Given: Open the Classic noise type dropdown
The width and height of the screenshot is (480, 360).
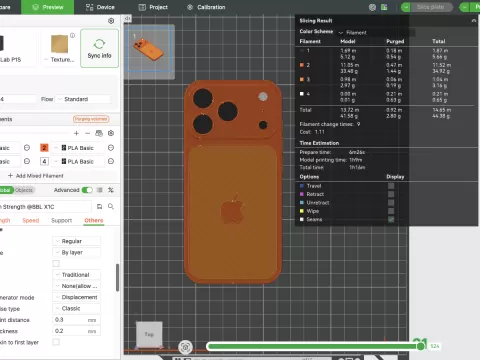Looking at the screenshot, I should [76, 308].
